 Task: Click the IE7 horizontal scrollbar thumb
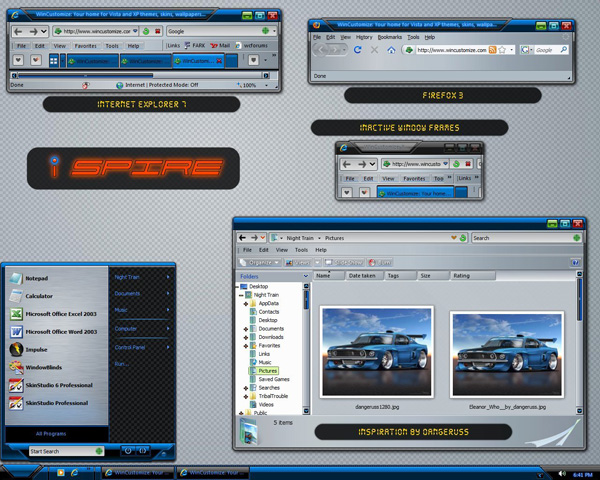[x=85, y=75]
